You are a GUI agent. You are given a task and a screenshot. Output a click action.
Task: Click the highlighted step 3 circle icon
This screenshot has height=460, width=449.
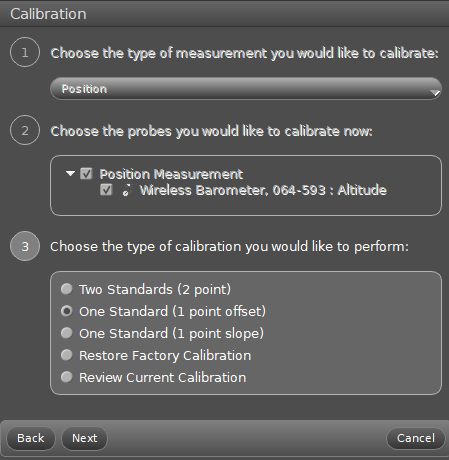(x=25, y=246)
